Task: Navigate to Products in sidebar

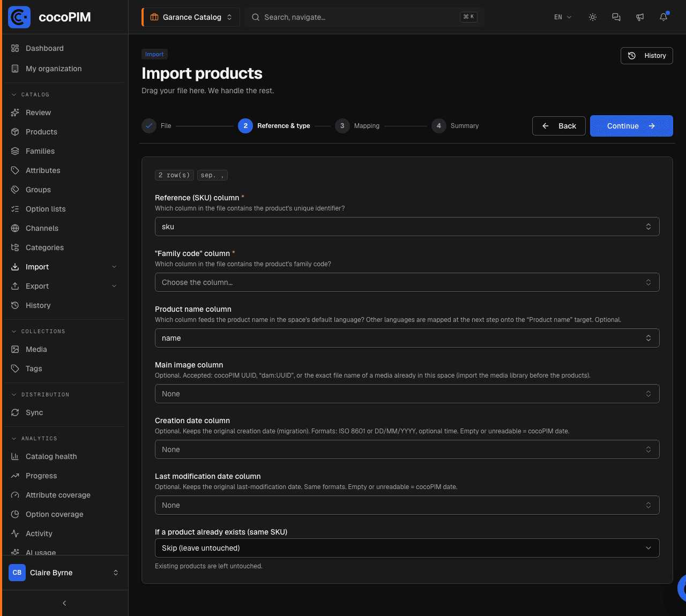Action: (x=64, y=132)
